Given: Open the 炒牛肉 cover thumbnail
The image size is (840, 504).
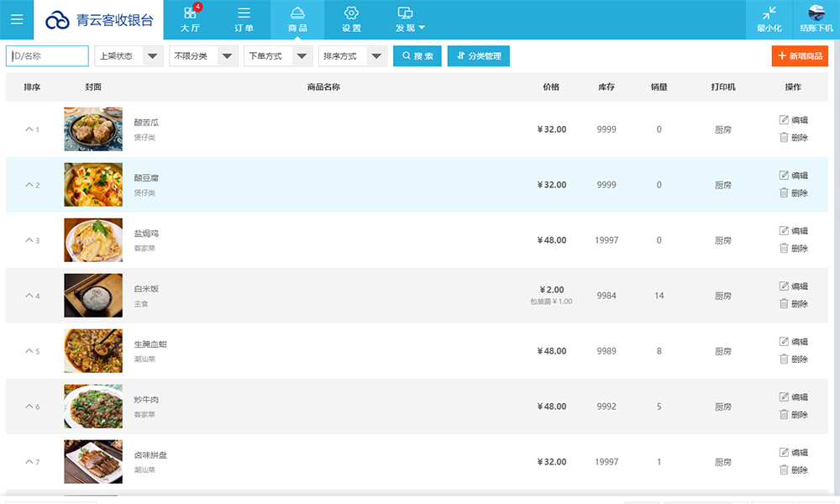Looking at the screenshot, I should tap(93, 407).
